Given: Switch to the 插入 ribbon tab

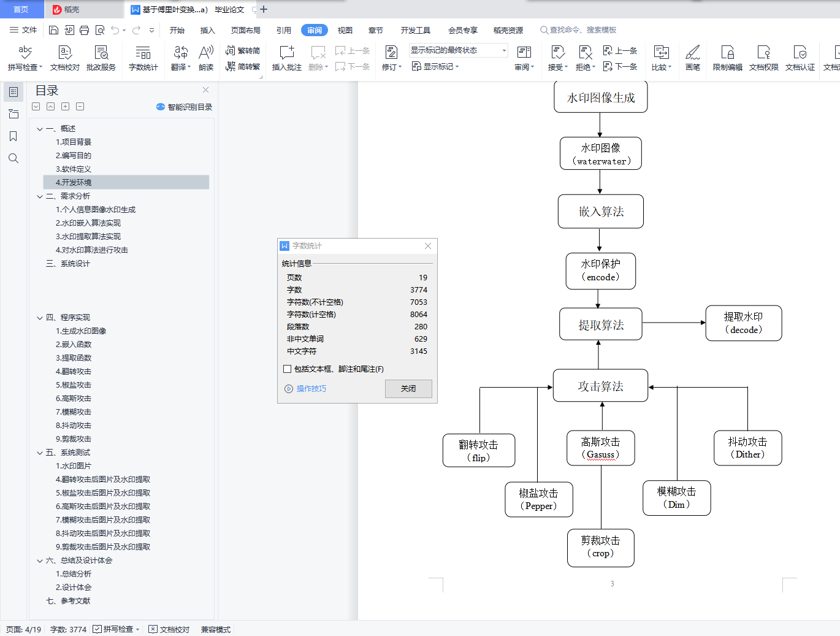Looking at the screenshot, I should tap(208, 30).
